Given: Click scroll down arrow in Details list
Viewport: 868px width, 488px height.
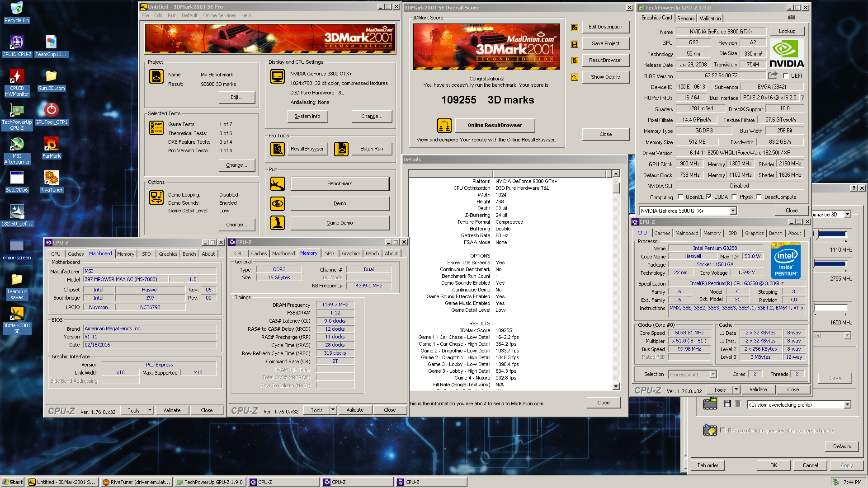Looking at the screenshot, I should (616, 386).
